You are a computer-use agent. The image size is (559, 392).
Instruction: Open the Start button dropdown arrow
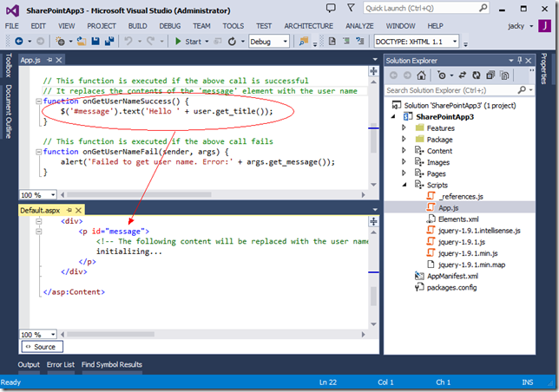pos(207,42)
